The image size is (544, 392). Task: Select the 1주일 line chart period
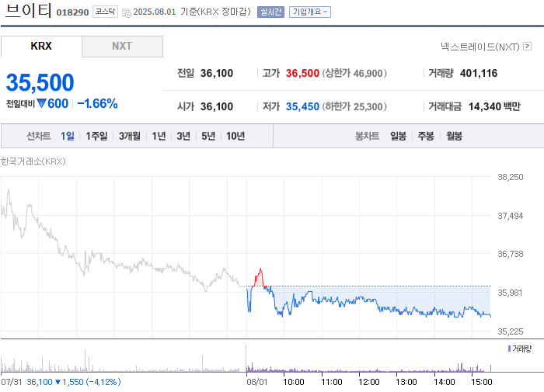96,136
